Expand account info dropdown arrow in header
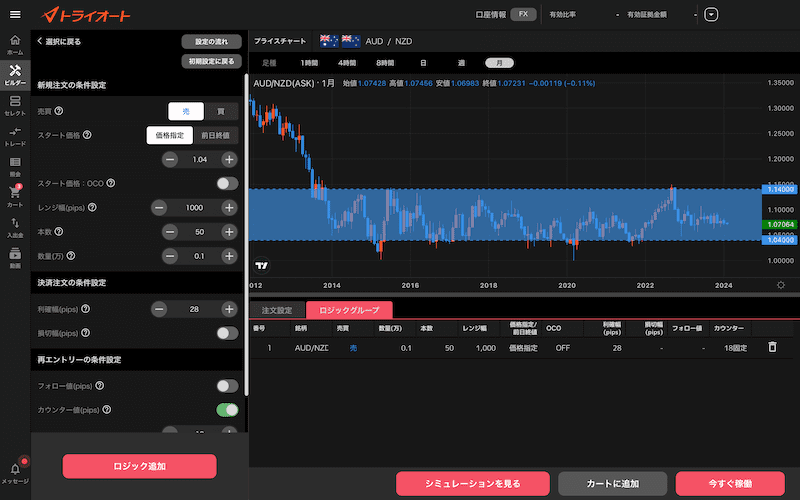 [711, 14]
